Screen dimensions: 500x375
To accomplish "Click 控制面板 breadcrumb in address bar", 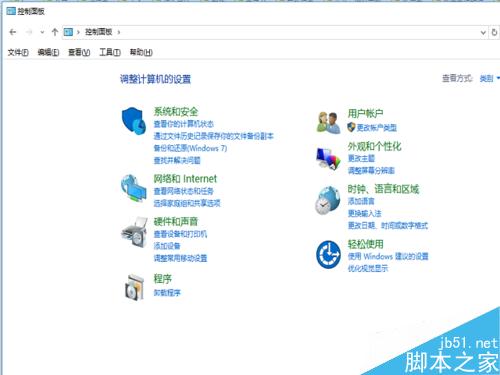I will click(x=99, y=32).
